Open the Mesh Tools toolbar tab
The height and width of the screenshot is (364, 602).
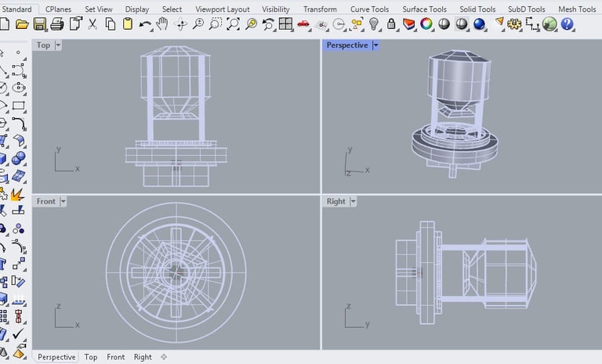pyautogui.click(x=577, y=9)
